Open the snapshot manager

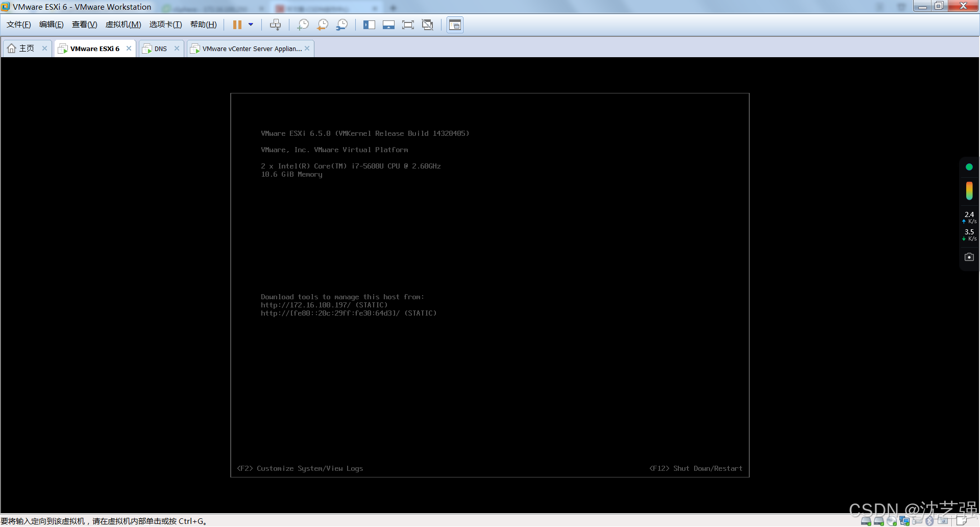point(342,25)
